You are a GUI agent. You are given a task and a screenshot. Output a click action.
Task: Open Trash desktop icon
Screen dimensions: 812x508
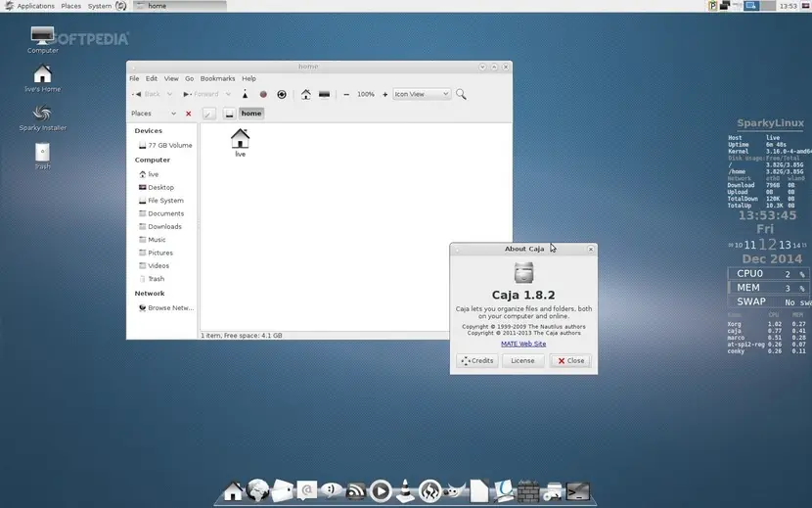[x=42, y=156]
